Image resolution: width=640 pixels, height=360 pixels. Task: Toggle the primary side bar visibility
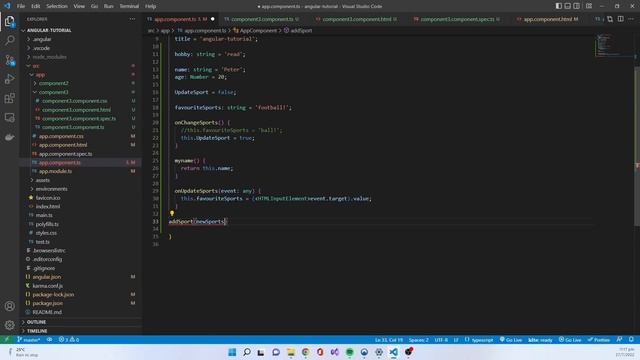pos(558,6)
